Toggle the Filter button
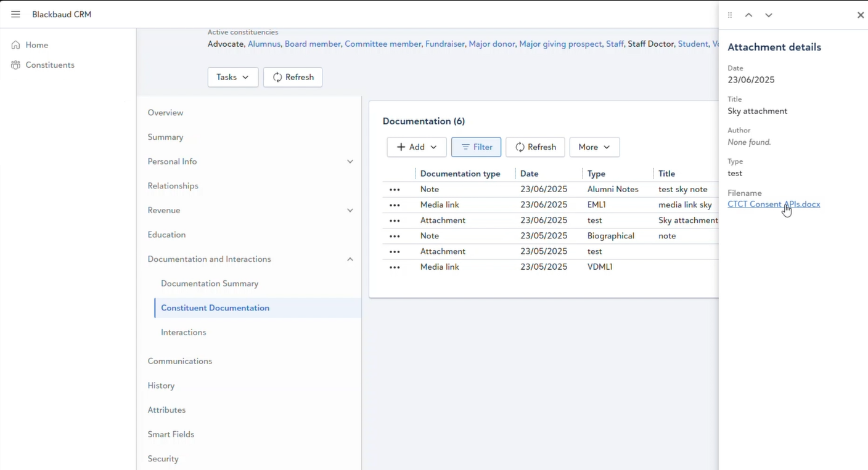Screen dimensions: 868x470 476,147
